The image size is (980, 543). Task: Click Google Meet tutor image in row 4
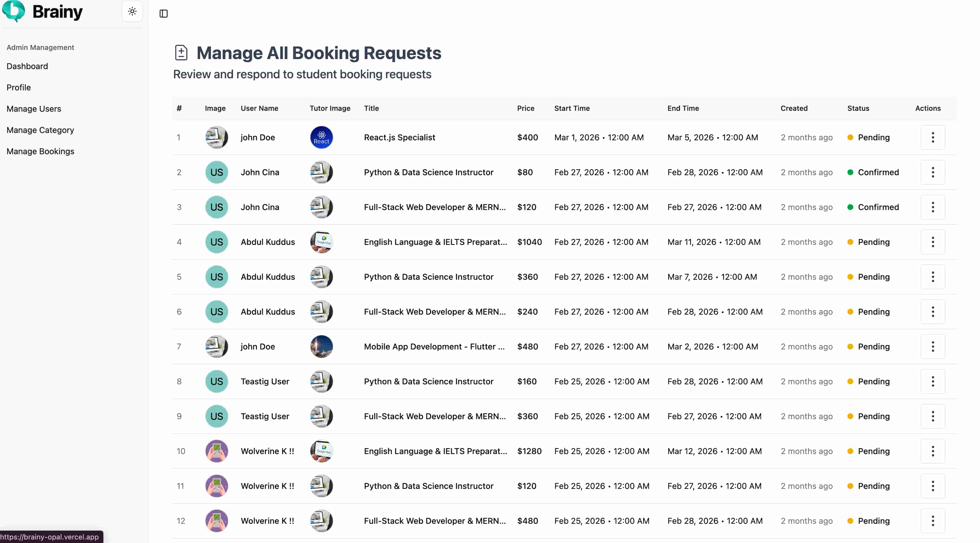[x=321, y=242]
